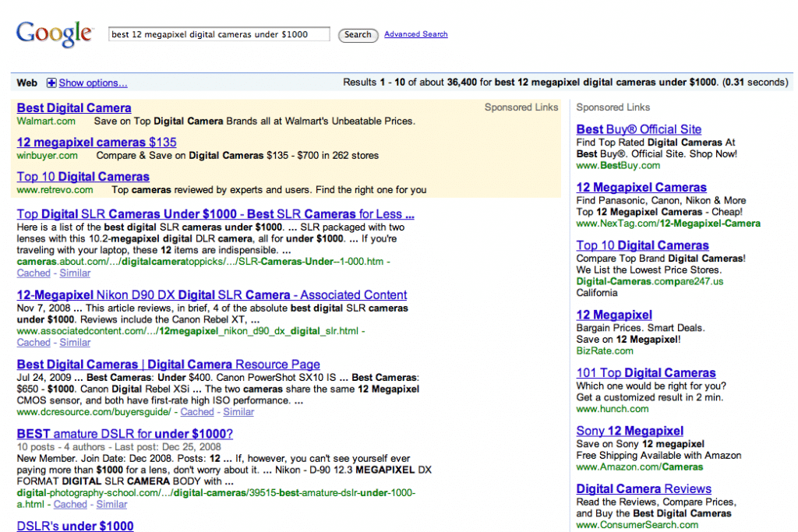Open BEST amature DSLR for under $1000 result
This screenshot has height=532, width=798.
[125, 434]
